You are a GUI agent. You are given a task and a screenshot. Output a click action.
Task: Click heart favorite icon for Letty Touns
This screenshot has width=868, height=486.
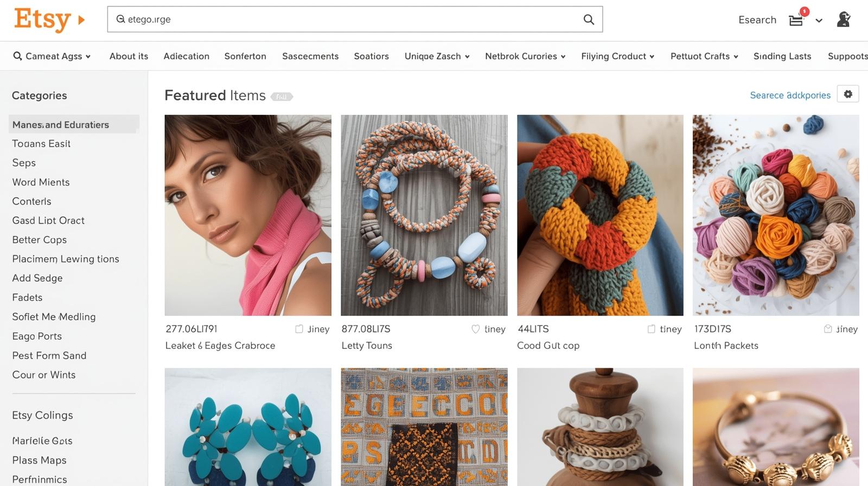pos(476,329)
